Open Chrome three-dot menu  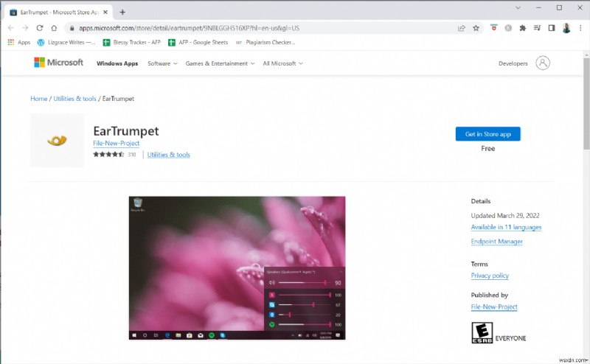point(580,28)
